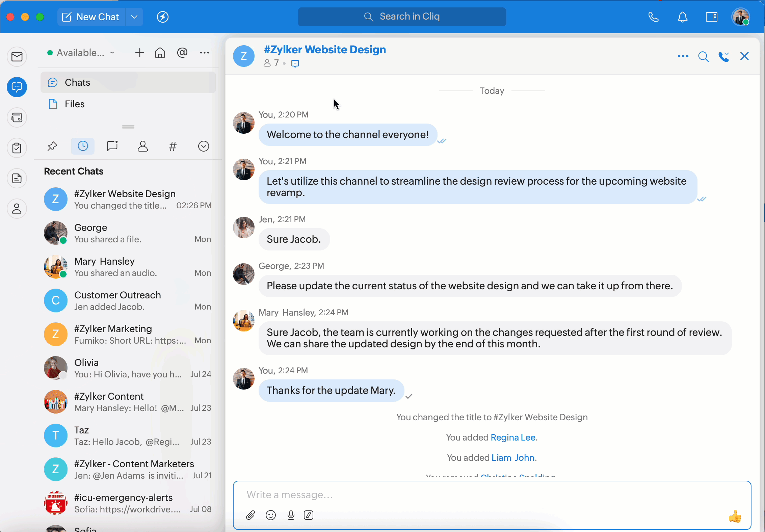Image resolution: width=765 pixels, height=532 pixels.
Task: Switch to the channels hash filter
Action: click(173, 146)
